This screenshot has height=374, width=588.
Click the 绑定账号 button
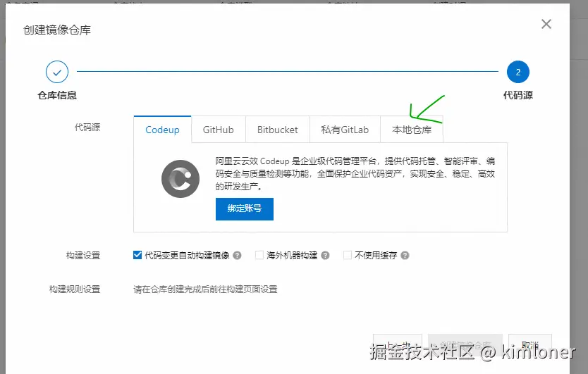[x=245, y=208]
